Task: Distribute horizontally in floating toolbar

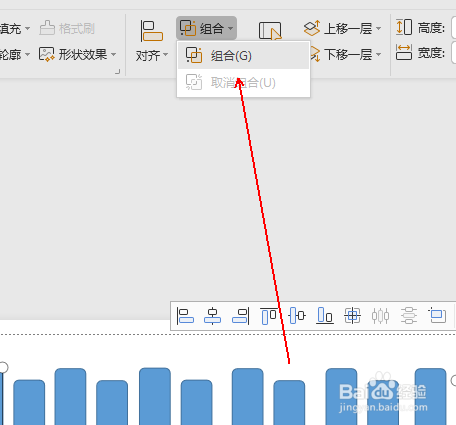Action: point(380,316)
